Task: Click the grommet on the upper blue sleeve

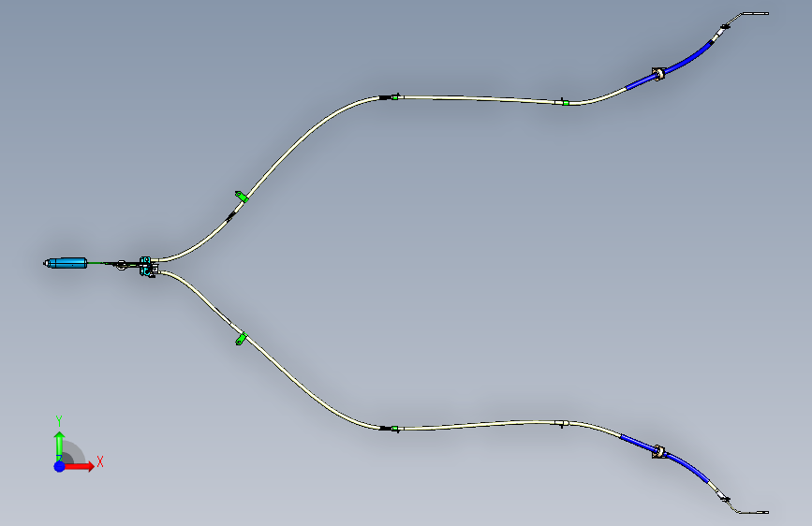Action: click(658, 74)
